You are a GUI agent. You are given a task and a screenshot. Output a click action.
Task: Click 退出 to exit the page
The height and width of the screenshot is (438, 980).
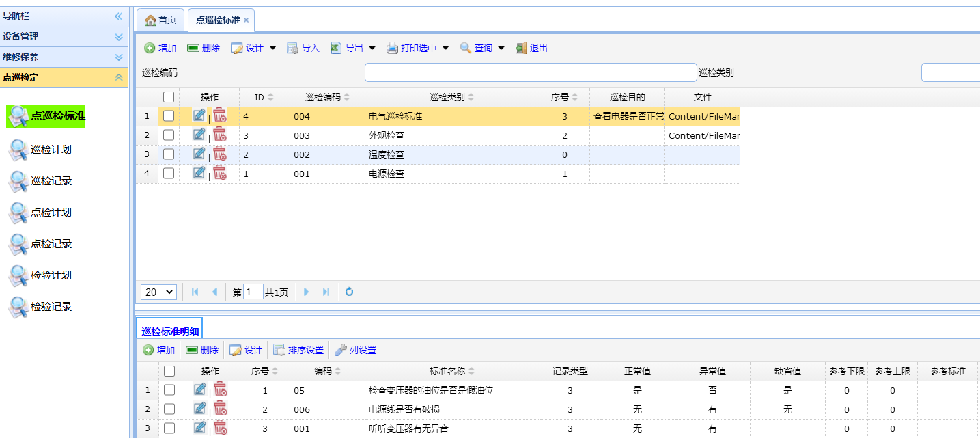tap(531, 48)
